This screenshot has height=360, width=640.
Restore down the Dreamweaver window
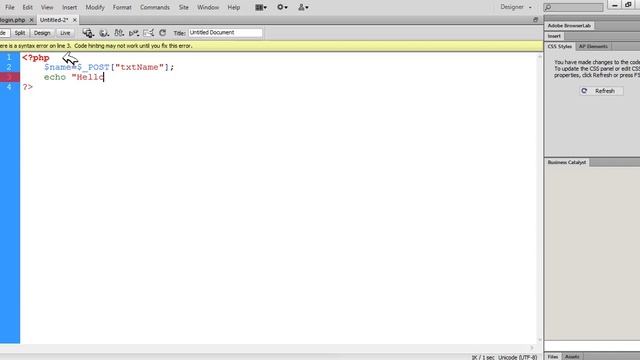(628, 5)
